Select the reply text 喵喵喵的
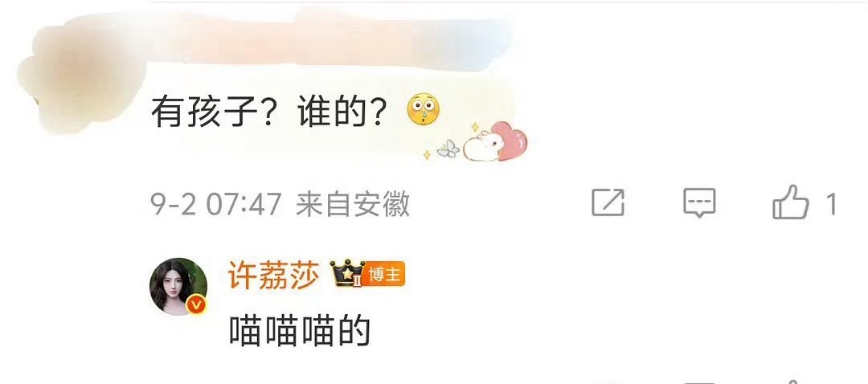The width and height of the screenshot is (868, 384). tap(300, 332)
